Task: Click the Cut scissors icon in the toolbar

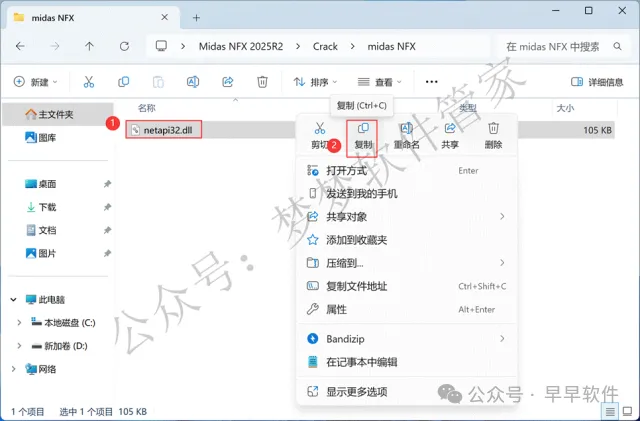Action: pos(89,82)
